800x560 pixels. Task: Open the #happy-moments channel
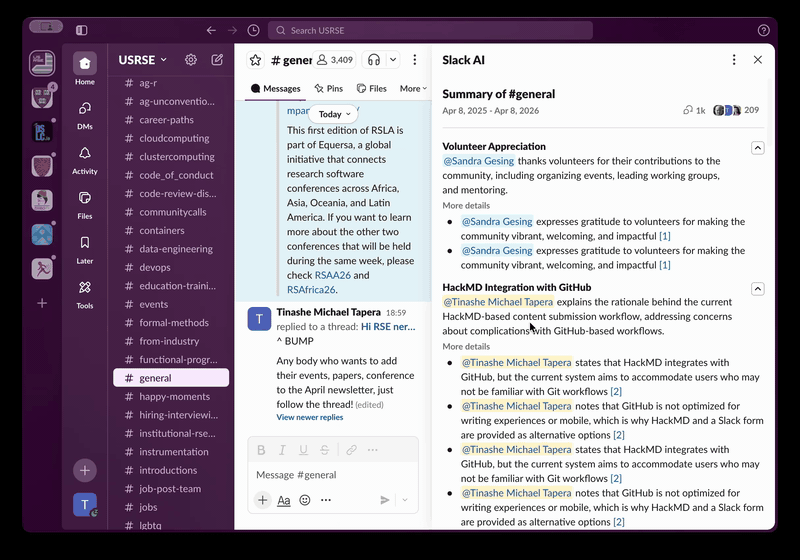(171, 396)
